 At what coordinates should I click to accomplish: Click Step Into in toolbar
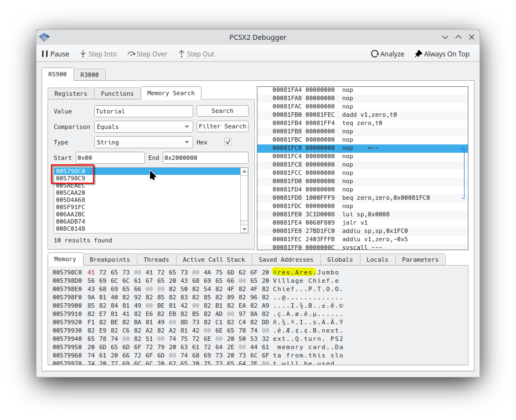(99, 54)
